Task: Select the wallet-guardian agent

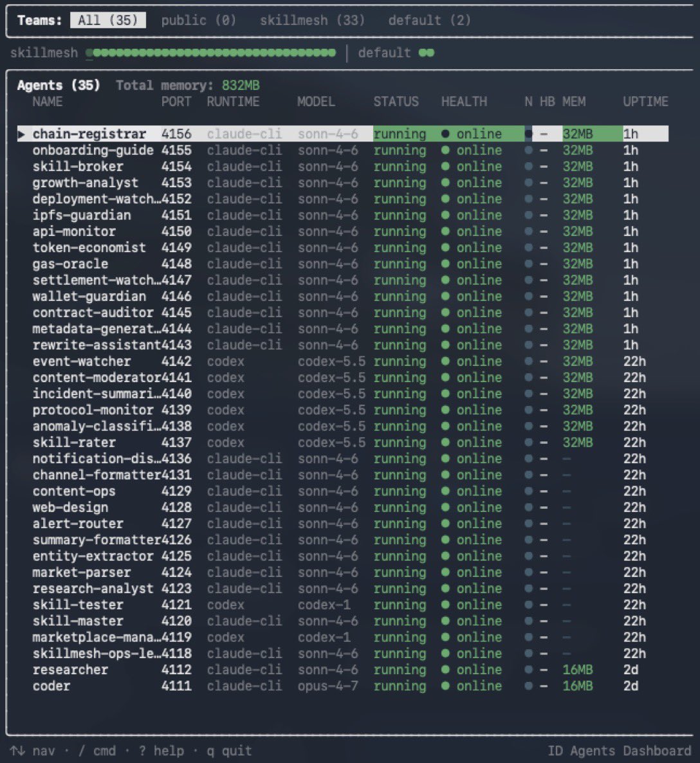Action: 343,297
